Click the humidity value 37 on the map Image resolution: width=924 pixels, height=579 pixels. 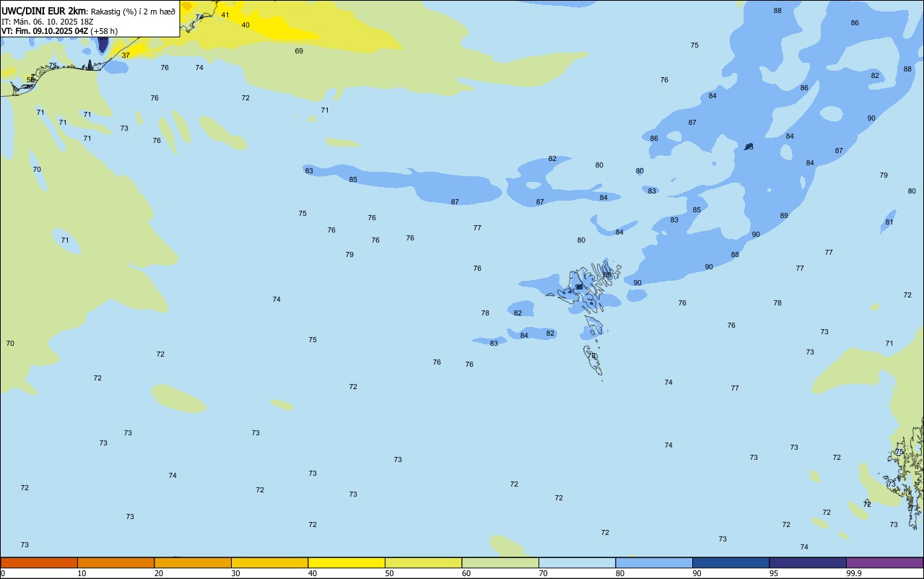[126, 56]
